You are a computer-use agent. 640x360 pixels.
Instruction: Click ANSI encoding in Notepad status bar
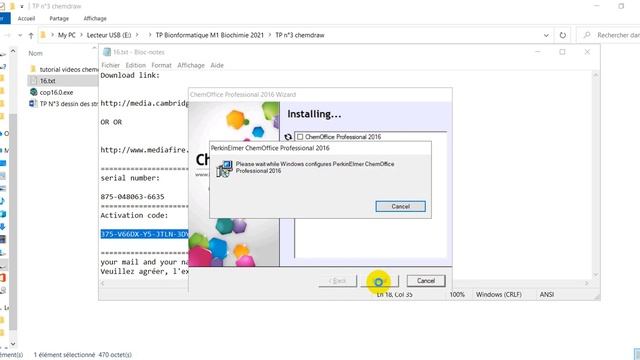click(x=547, y=294)
